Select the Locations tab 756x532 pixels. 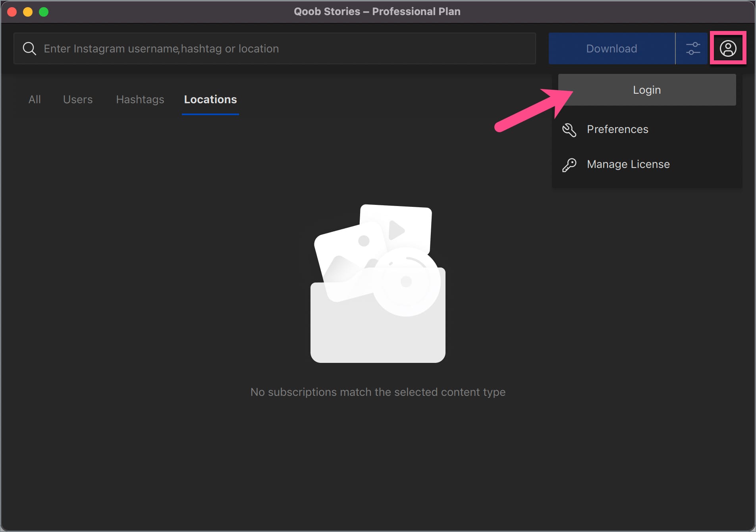[210, 99]
